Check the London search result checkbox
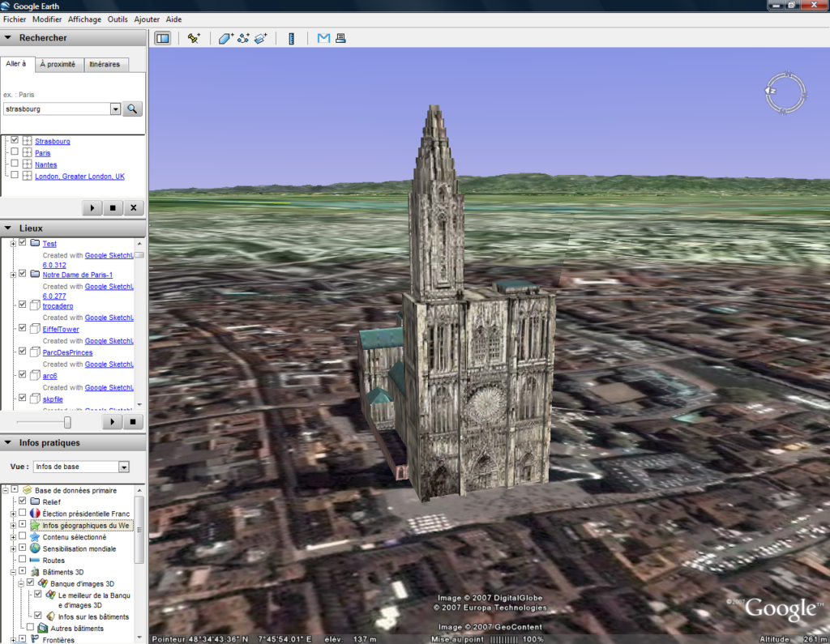The width and height of the screenshot is (830, 644). pos(15,175)
